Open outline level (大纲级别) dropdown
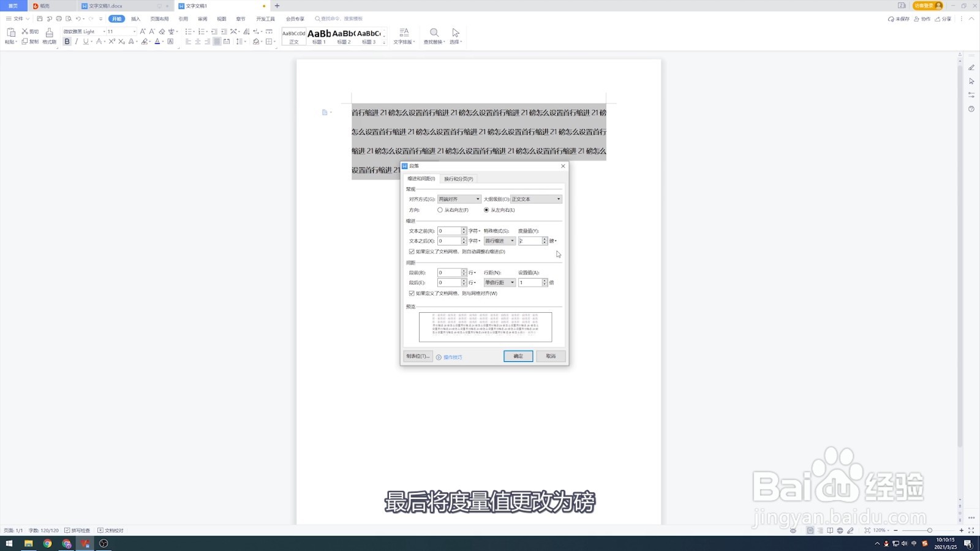This screenshot has height=551, width=980. point(536,199)
